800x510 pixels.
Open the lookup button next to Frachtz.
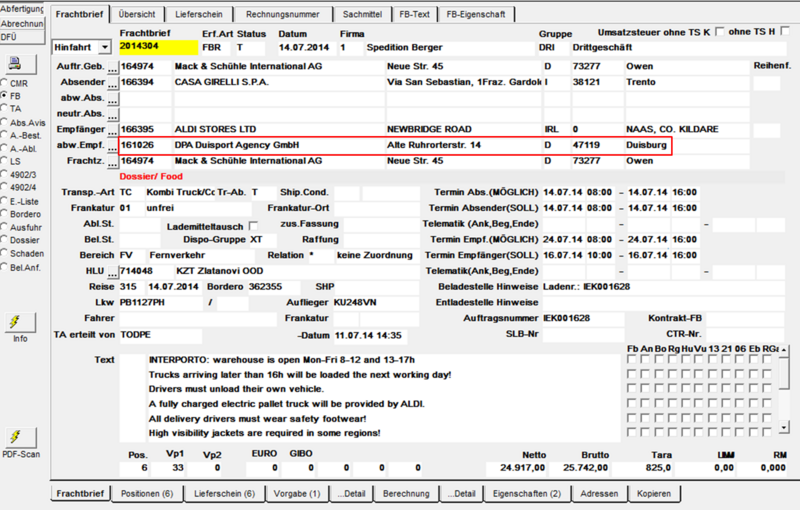point(112,162)
